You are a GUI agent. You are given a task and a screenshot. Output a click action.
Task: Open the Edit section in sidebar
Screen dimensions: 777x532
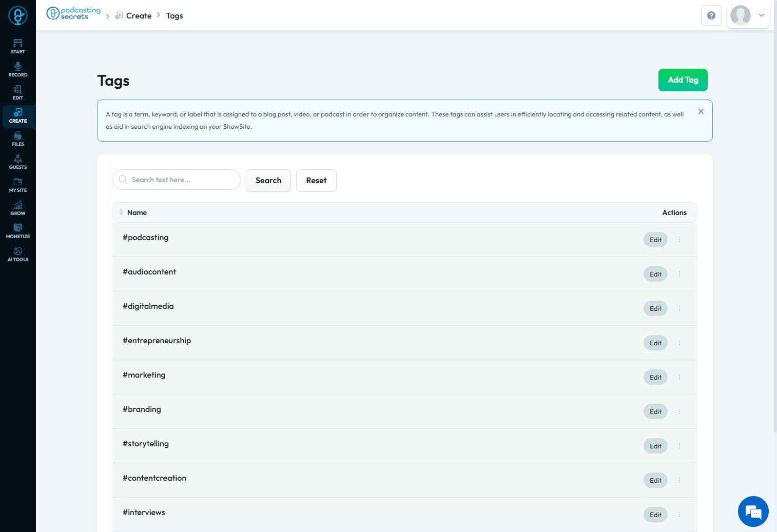18,92
